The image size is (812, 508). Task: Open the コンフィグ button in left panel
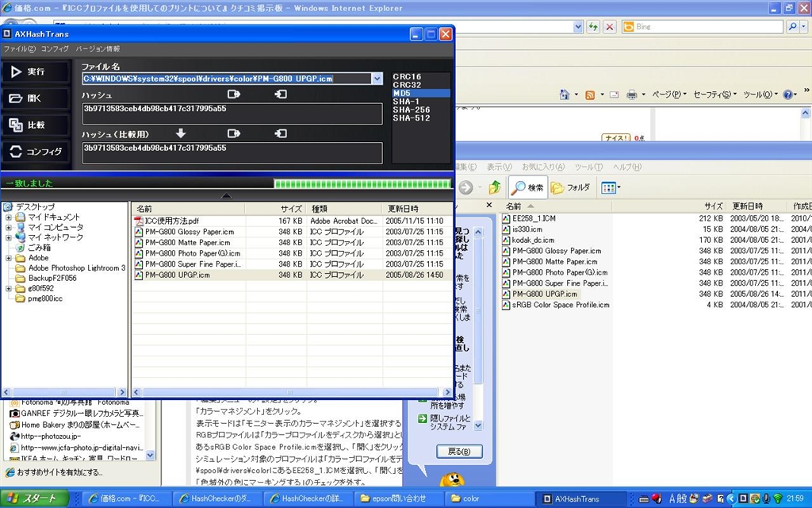pyautogui.click(x=36, y=152)
